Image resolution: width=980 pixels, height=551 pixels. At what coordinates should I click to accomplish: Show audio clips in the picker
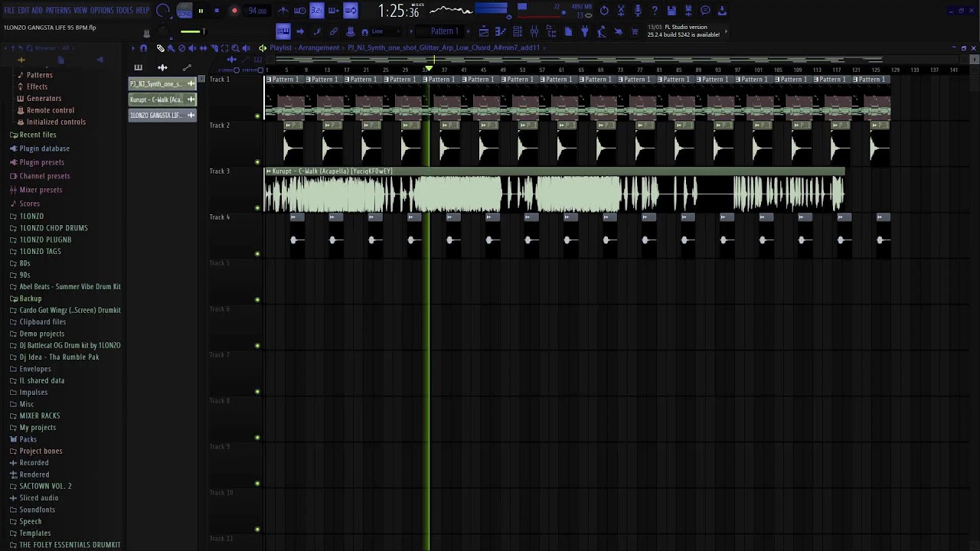click(162, 67)
